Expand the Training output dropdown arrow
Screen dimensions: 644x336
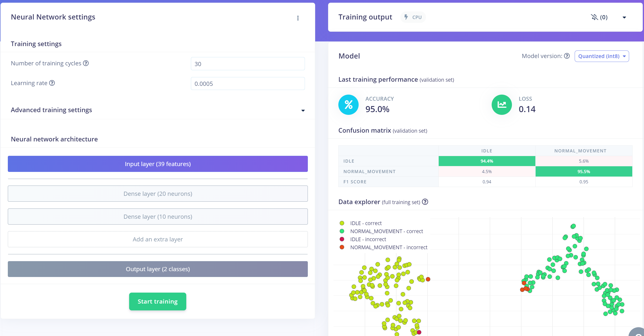(x=624, y=17)
